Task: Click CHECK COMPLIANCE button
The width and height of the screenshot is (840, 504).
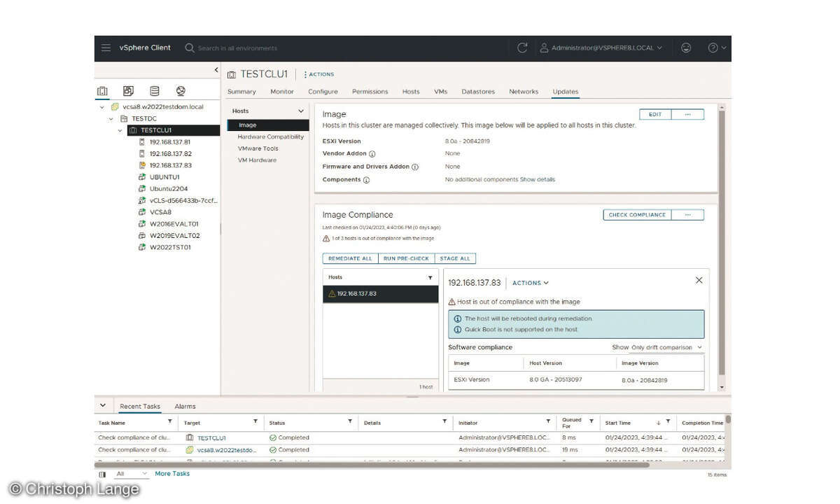Action: tap(637, 215)
